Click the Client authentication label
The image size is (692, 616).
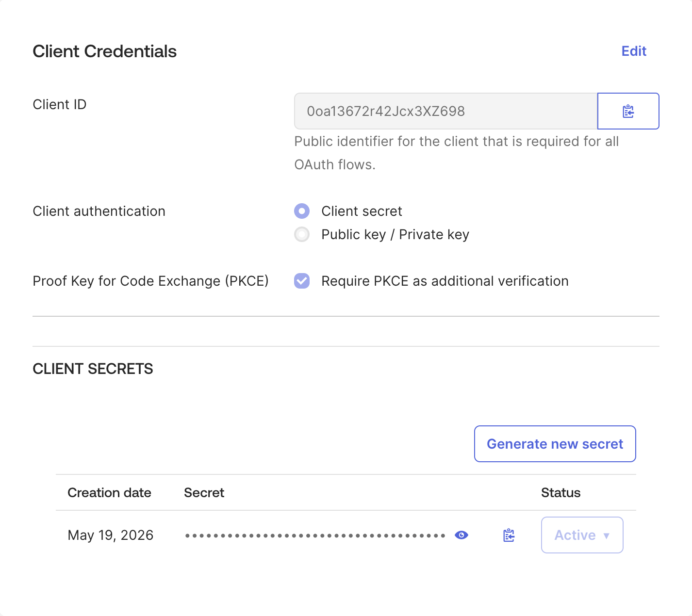pyautogui.click(x=99, y=211)
